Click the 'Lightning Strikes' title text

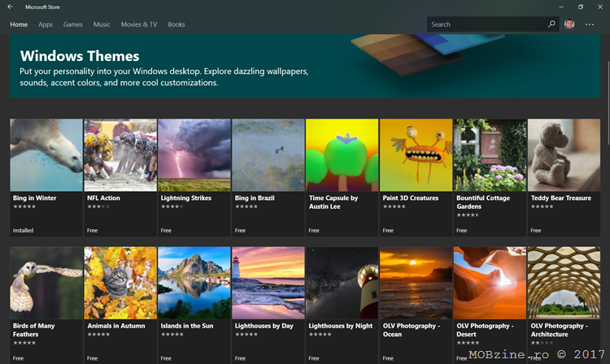point(186,198)
